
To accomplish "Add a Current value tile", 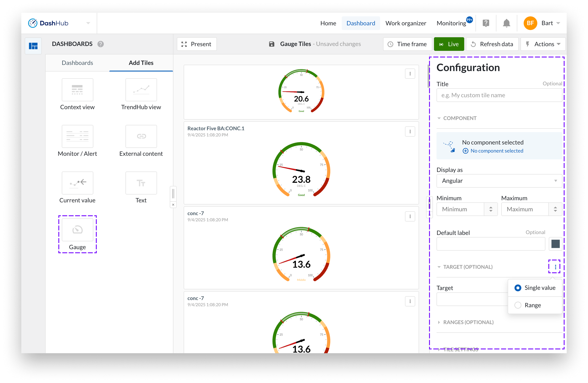I will [77, 183].
